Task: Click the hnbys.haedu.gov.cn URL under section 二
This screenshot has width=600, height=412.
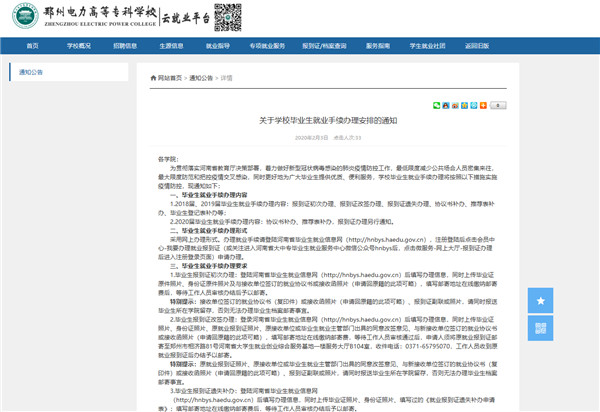Action: click(386, 239)
